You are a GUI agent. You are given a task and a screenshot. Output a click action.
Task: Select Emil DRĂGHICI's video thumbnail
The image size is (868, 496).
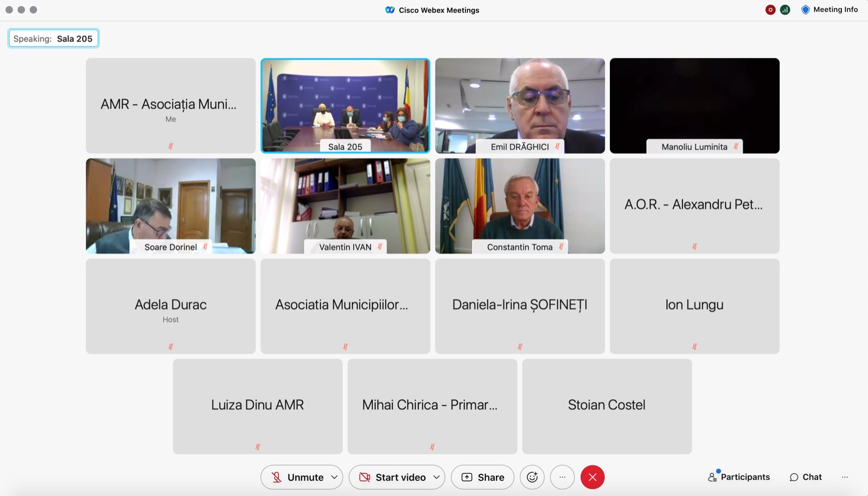coord(520,105)
